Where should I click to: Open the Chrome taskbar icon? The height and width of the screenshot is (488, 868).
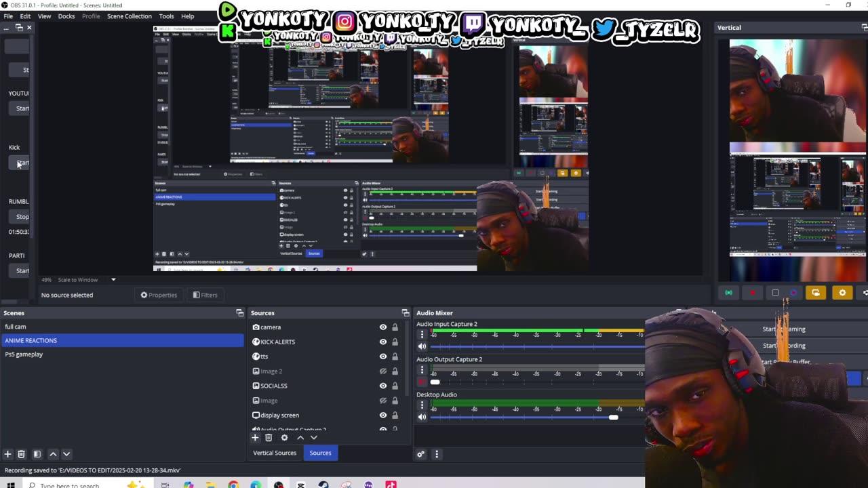(233, 485)
